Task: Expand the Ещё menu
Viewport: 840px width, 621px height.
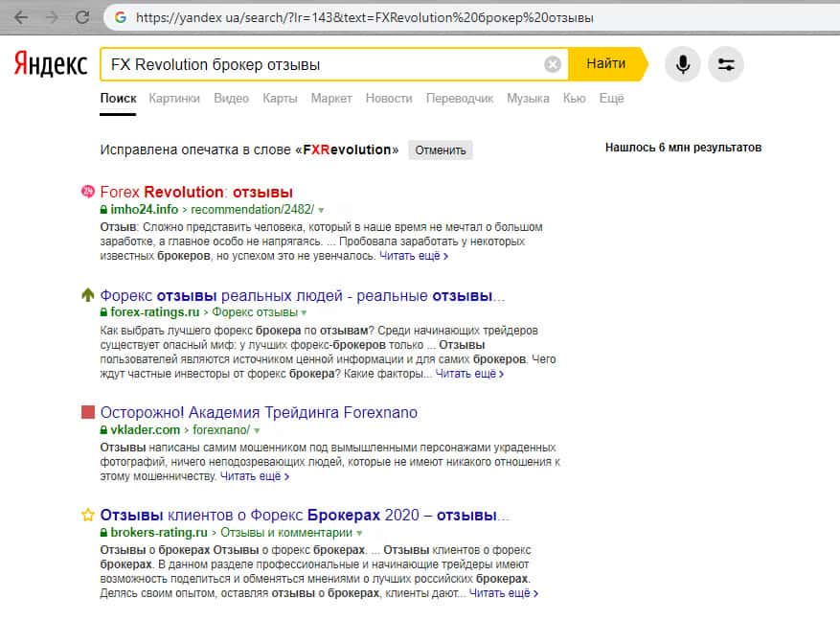Action: point(611,99)
